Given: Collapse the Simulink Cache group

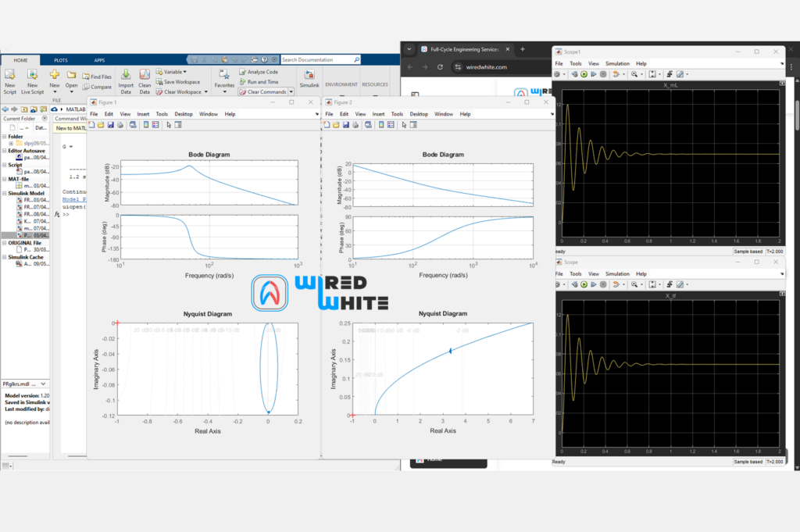Looking at the screenshot, I should coord(5,257).
